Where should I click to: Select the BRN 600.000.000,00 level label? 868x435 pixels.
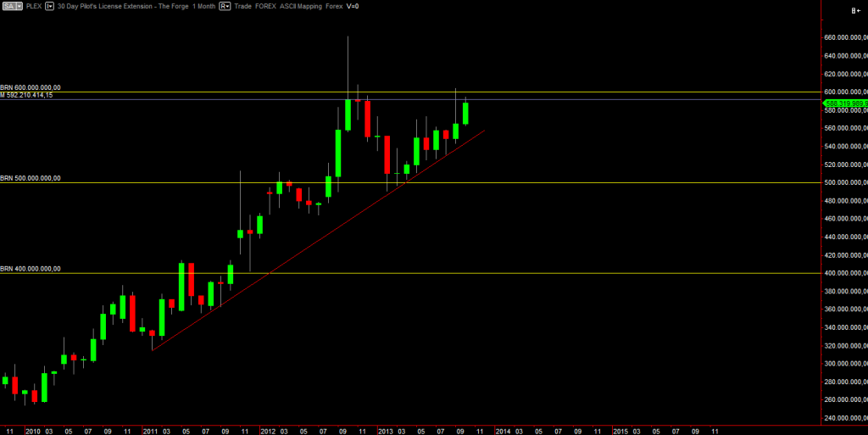[x=31, y=87]
